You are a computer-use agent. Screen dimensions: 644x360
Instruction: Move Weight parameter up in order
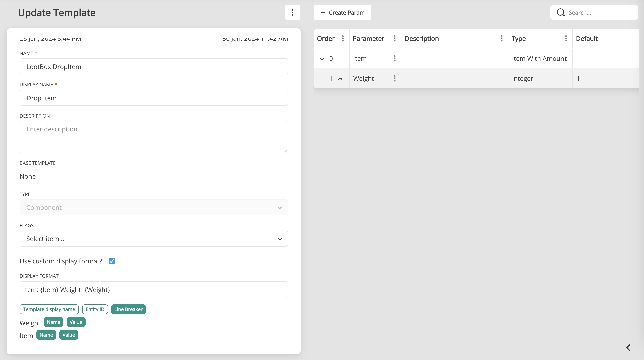[x=340, y=79]
